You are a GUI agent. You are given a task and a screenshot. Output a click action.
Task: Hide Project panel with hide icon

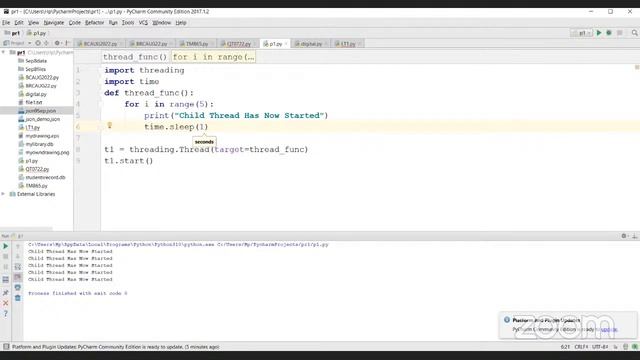pos(67,43)
